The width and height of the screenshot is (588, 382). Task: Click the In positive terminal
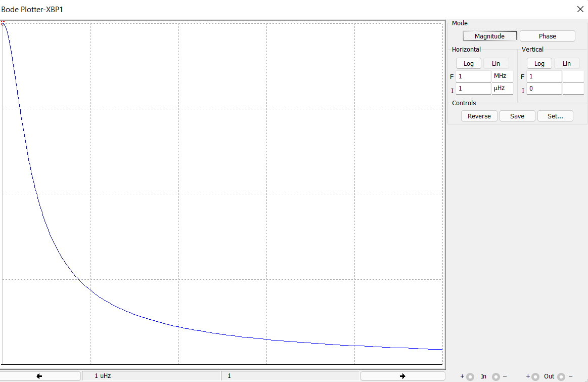tap(470, 377)
